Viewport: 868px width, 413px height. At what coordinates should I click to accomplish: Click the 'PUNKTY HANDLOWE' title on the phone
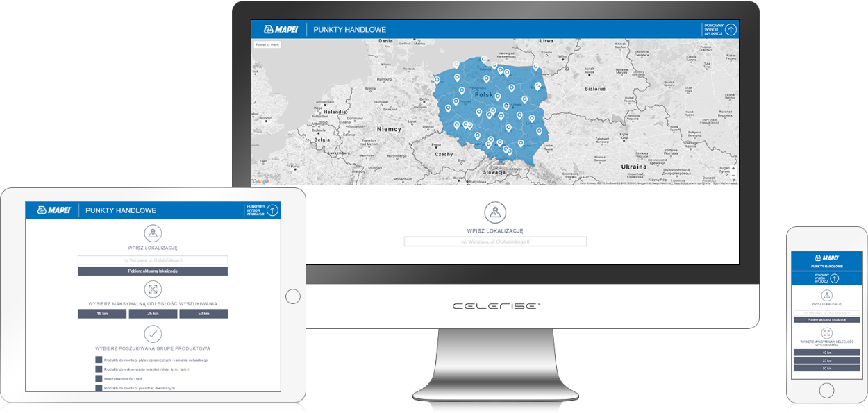point(826,267)
